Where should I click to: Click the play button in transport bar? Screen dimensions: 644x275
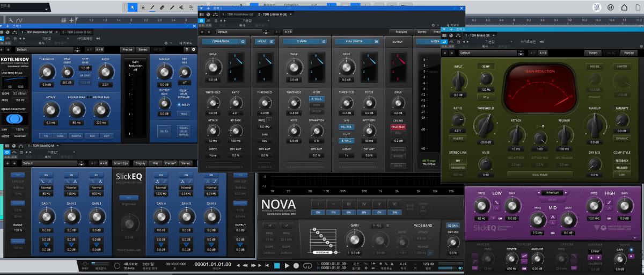coord(287,265)
